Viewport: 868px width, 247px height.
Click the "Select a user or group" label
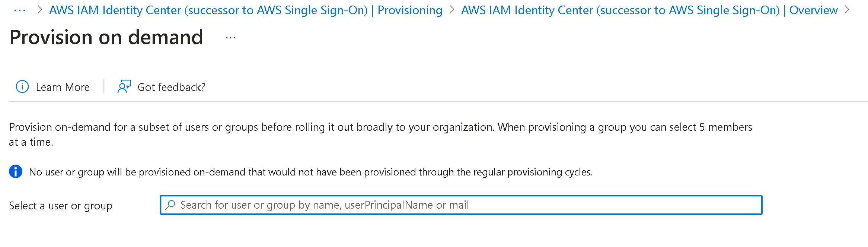(61, 206)
